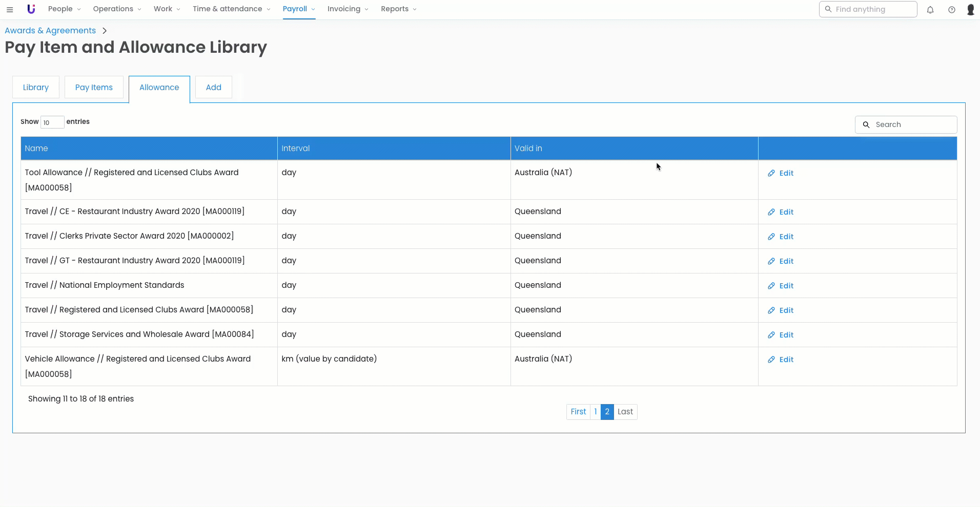Image resolution: width=980 pixels, height=507 pixels.
Task: Switch to the Pay Items tab
Action: tap(94, 87)
